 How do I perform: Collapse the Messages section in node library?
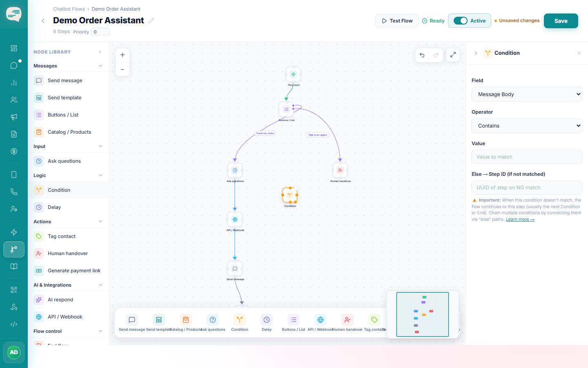pyautogui.click(x=100, y=66)
